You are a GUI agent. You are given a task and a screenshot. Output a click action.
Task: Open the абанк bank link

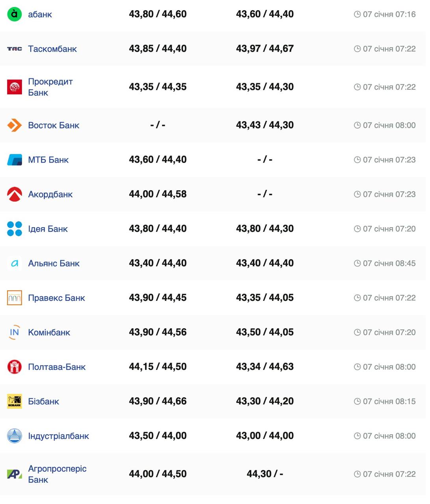point(40,15)
